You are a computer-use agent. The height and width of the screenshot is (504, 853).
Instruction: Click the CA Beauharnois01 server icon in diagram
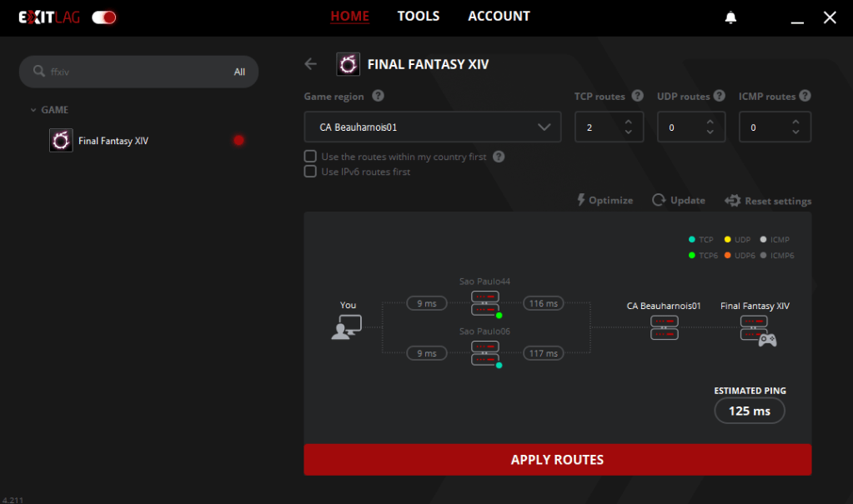[664, 327]
